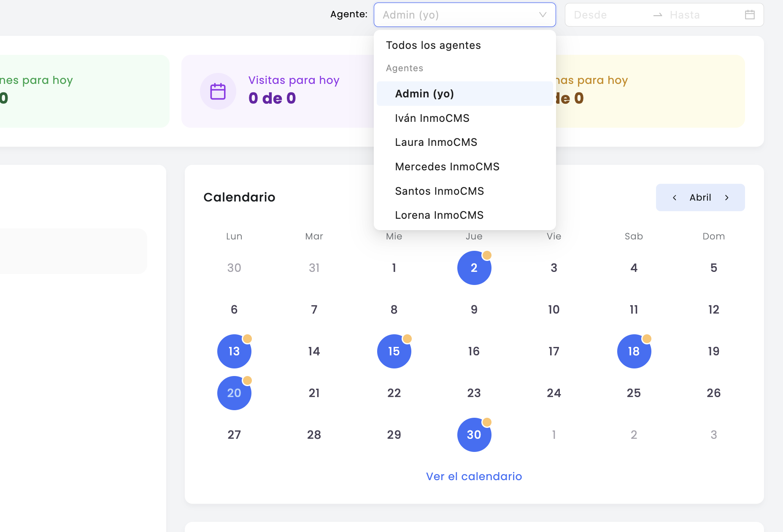Screen dimensions: 783x532
Task: Select highlighted day 20 in calendar
Action: tap(234, 393)
